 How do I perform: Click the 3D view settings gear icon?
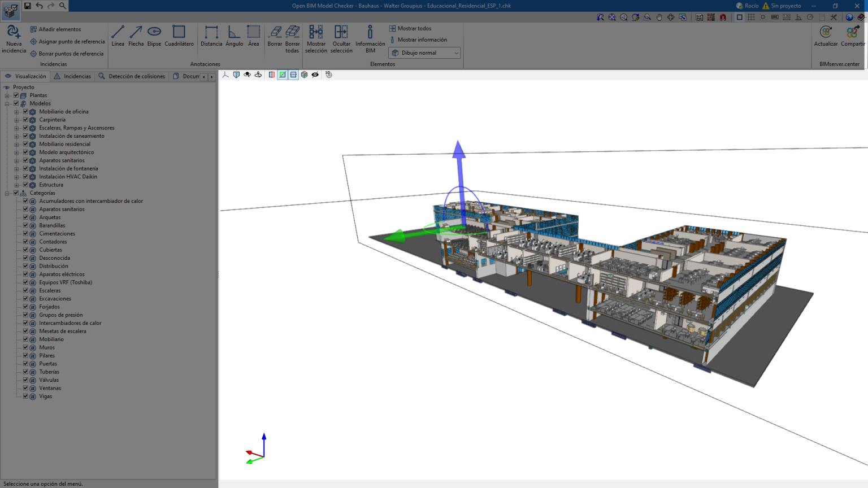tap(328, 75)
